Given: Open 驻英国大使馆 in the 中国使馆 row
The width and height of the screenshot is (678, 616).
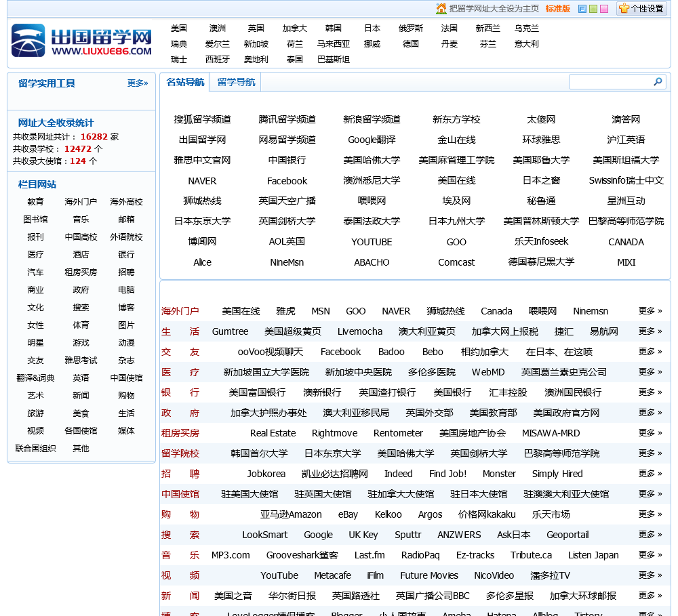Looking at the screenshot, I should [x=323, y=493].
